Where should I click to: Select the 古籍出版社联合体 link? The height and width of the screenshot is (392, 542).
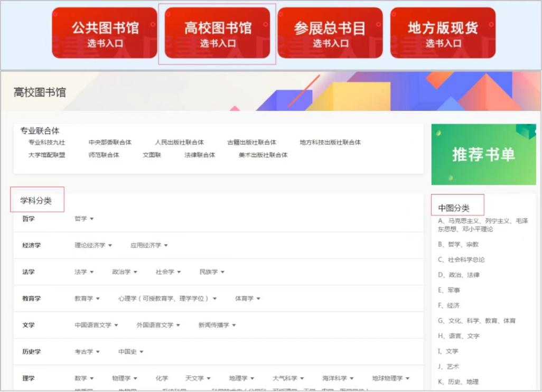click(251, 143)
